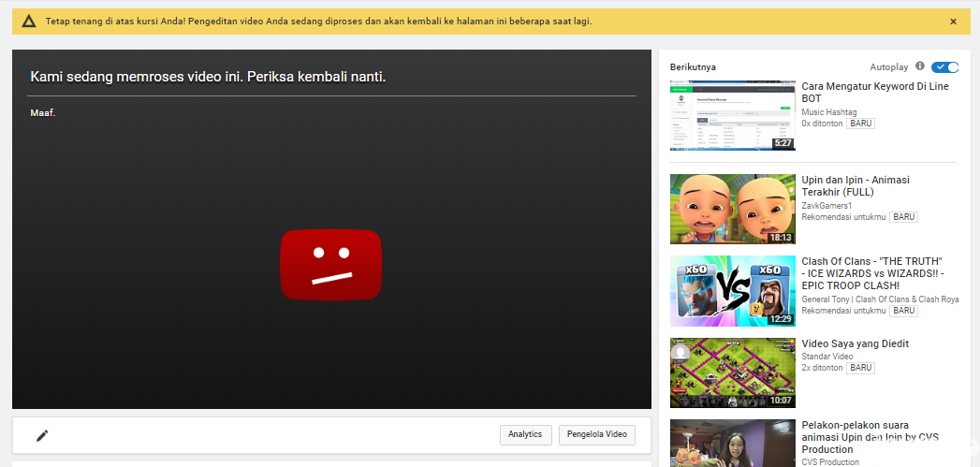Image resolution: width=980 pixels, height=467 pixels.
Task: Click '2x ditonton' view count text
Action: [823, 368]
